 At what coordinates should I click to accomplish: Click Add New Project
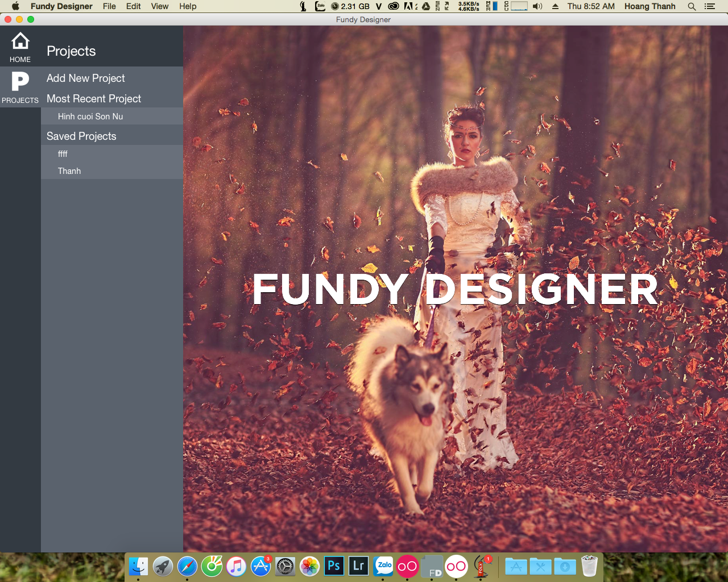click(x=86, y=78)
